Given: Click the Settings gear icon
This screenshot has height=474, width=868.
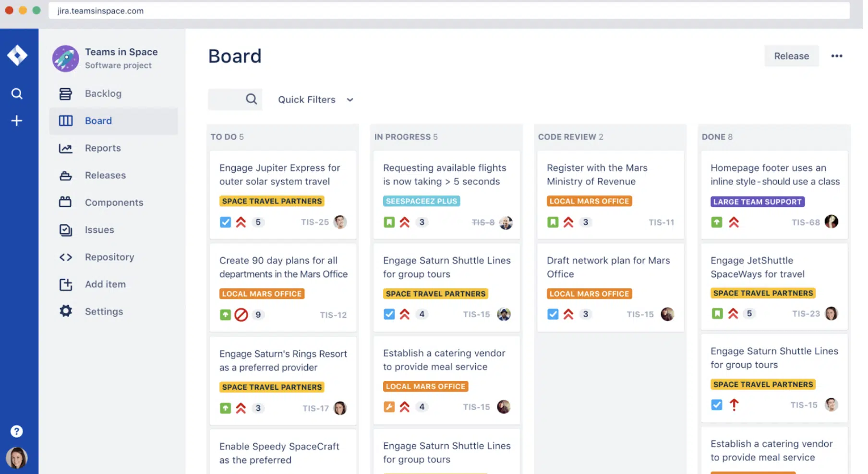Looking at the screenshot, I should click(66, 311).
